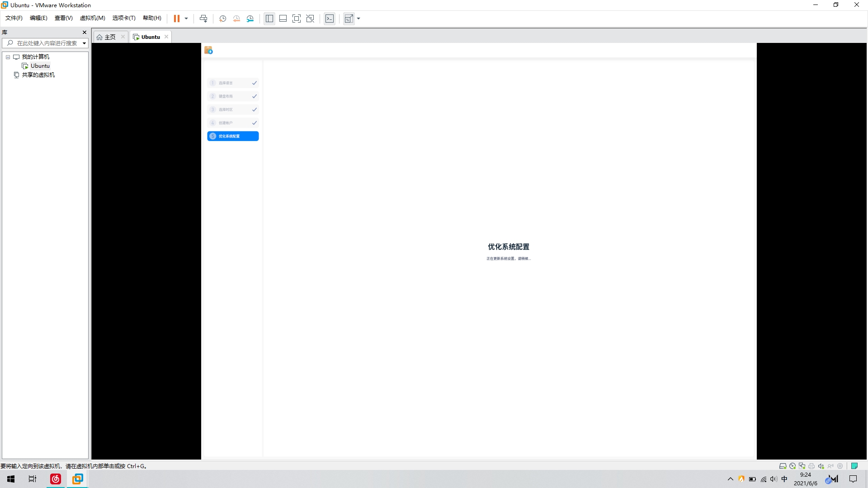Click the green message log note icon

pyautogui.click(x=854, y=466)
